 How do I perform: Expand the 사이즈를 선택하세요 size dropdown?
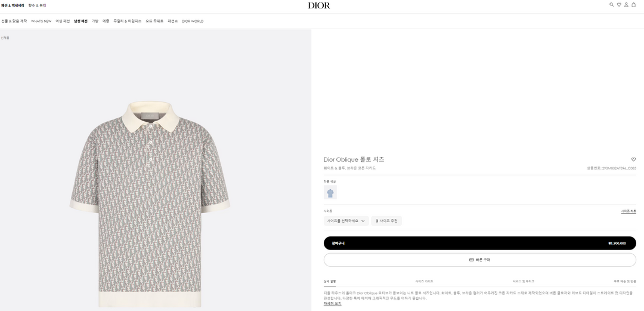tap(346, 221)
